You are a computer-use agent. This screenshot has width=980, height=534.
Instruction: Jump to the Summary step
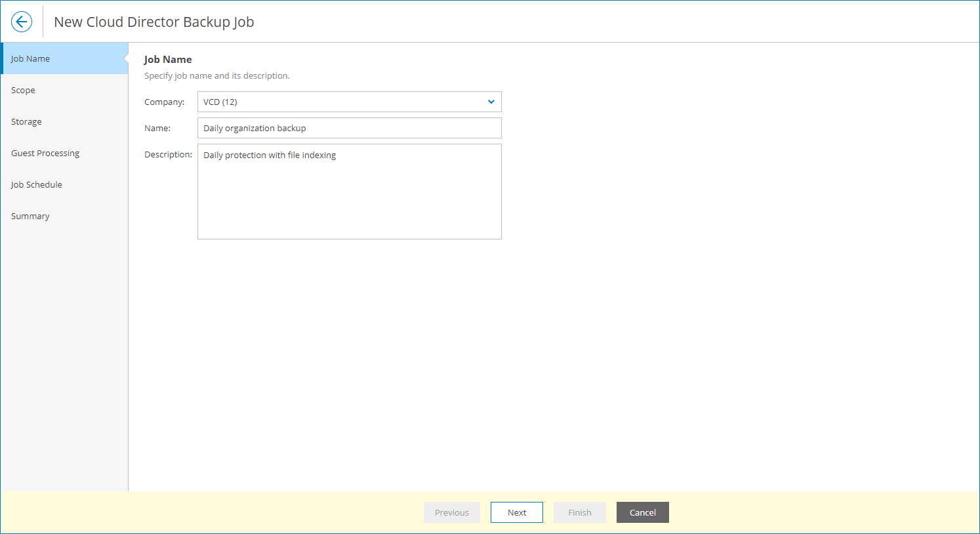click(64, 216)
